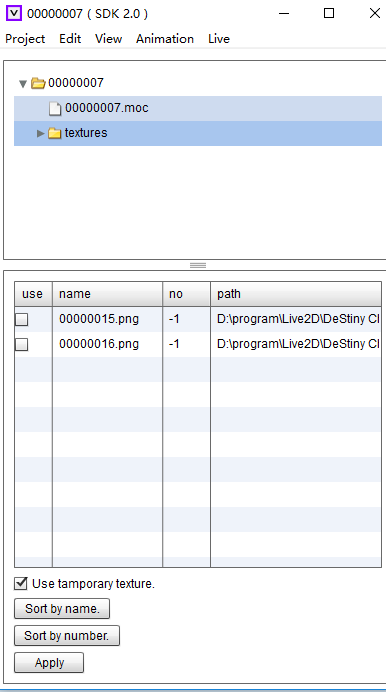Click the 00000007.moc file icon

point(55,108)
